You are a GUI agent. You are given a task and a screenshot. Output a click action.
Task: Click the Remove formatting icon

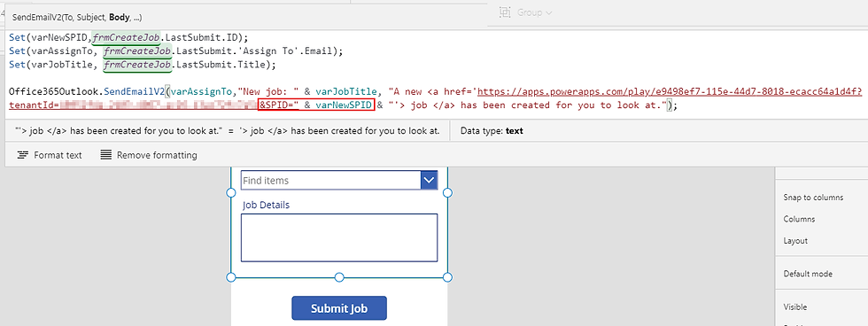click(105, 155)
